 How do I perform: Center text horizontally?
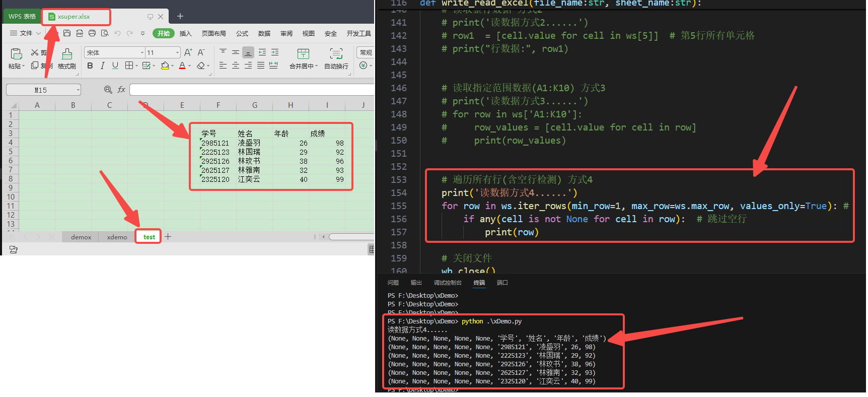236,65
